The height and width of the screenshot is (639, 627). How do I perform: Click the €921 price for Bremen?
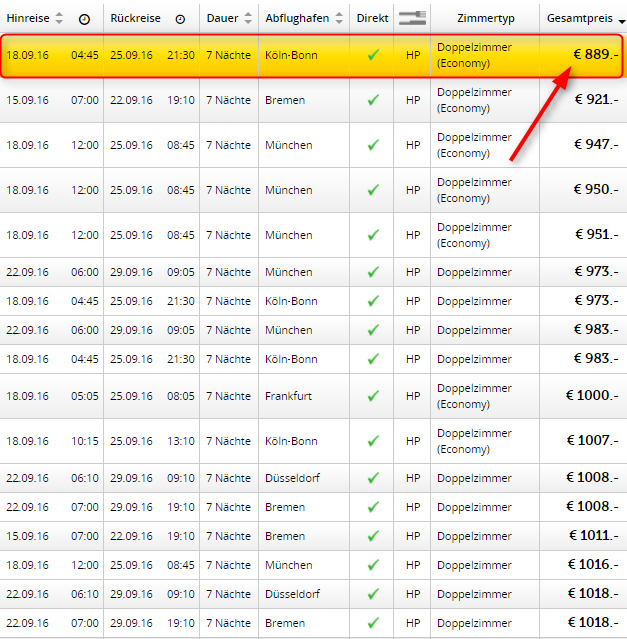coord(596,100)
